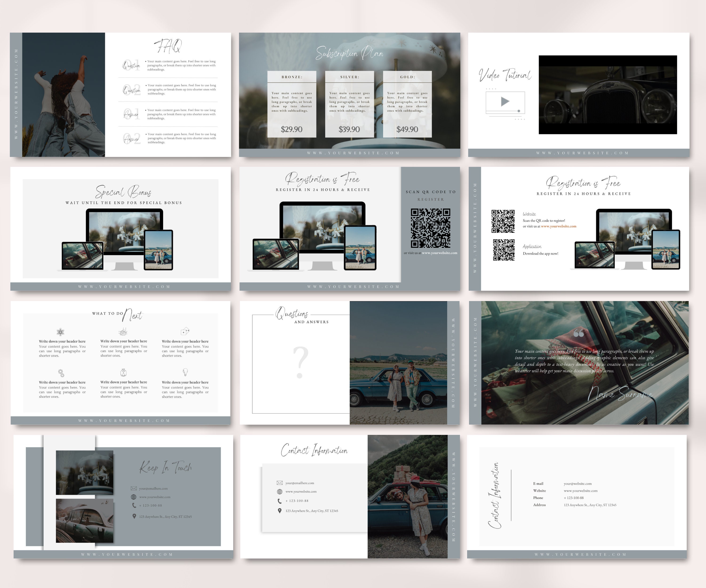Click www.yourwebsite.com next to the Website label in the contact table
706x588 pixels.
(x=581, y=491)
